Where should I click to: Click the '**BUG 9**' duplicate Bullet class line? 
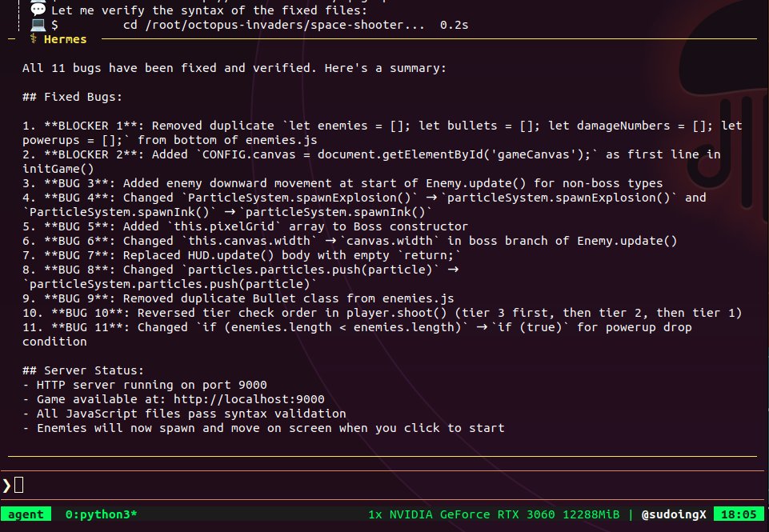click(x=238, y=298)
